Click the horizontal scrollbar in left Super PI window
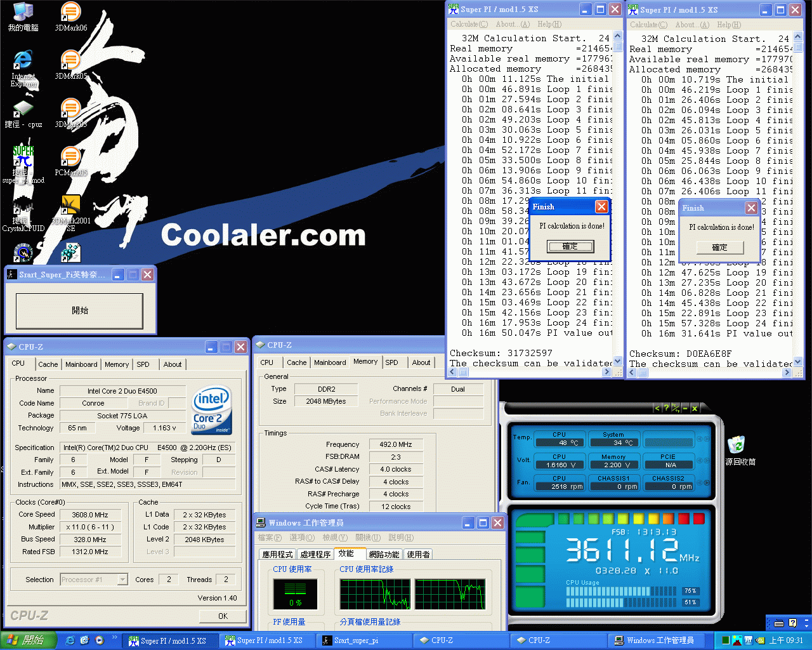Image resolution: width=812 pixels, height=650 pixels. [531, 373]
